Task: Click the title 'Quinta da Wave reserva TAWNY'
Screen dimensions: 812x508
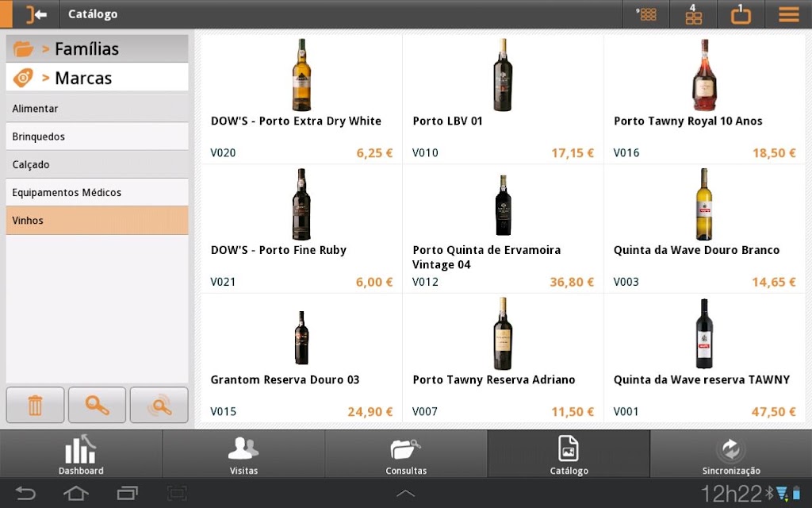Action: [x=701, y=379]
